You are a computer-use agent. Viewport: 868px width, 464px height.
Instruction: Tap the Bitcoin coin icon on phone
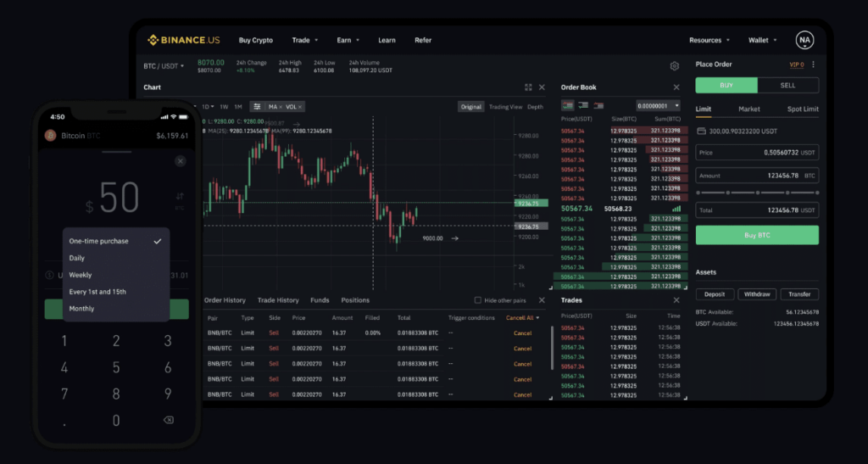(50, 136)
